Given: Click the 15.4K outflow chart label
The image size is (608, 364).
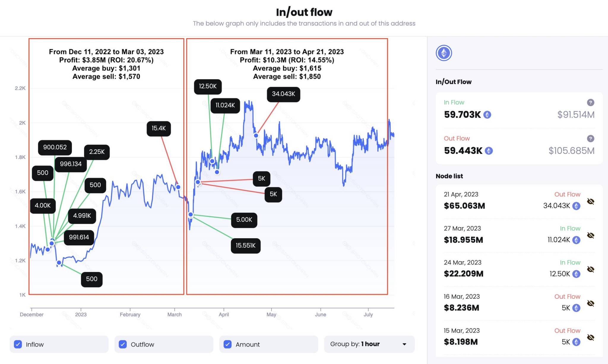Looking at the screenshot, I should click(159, 128).
